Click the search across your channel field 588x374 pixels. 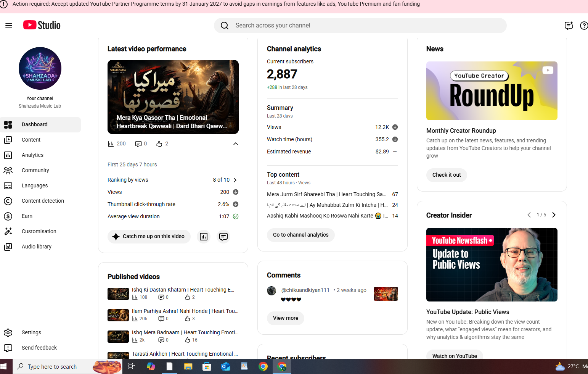pyautogui.click(x=360, y=26)
